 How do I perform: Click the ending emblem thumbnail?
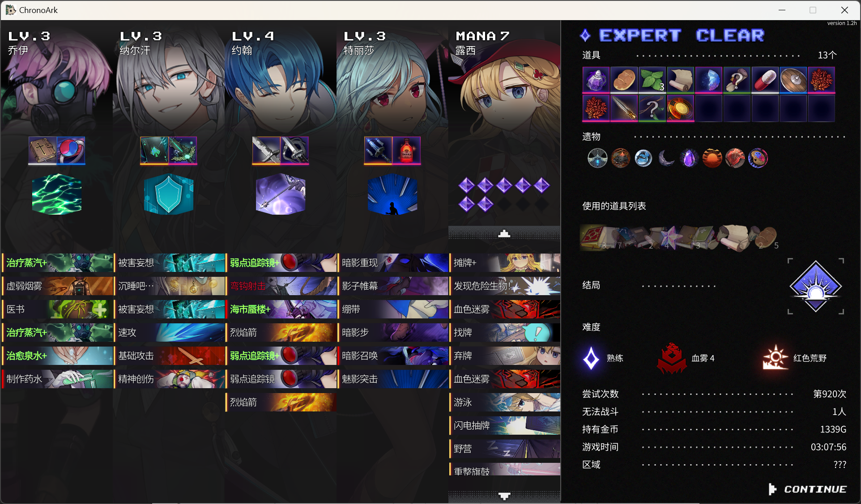(815, 286)
